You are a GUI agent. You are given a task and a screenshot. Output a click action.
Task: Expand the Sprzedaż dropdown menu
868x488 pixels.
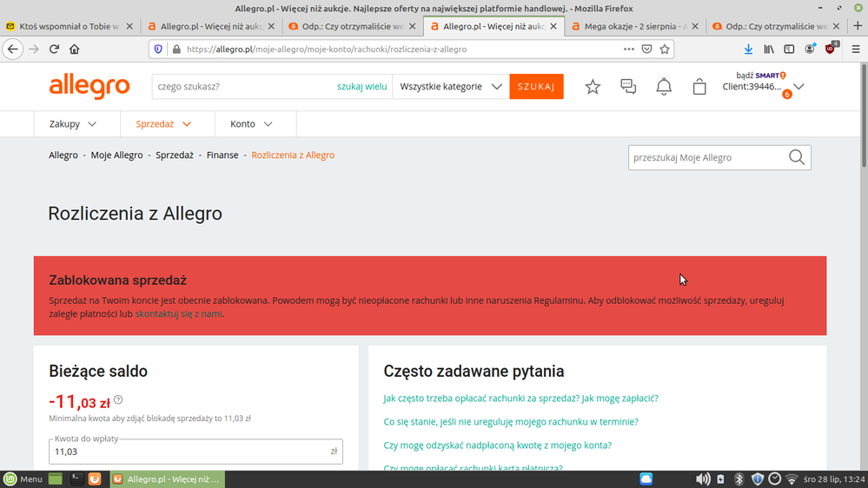(163, 124)
